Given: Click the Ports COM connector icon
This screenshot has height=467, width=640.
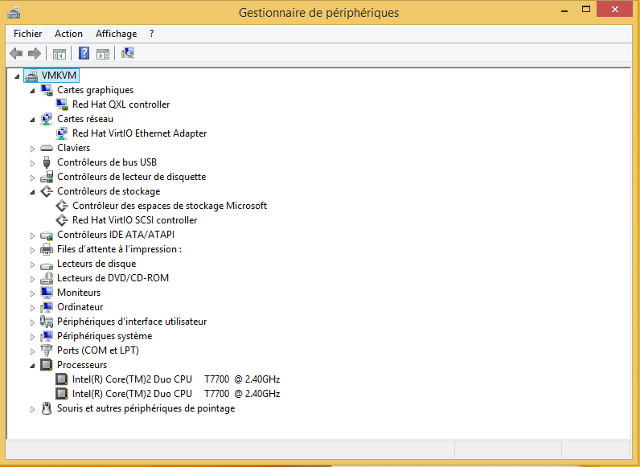Looking at the screenshot, I should (47, 350).
